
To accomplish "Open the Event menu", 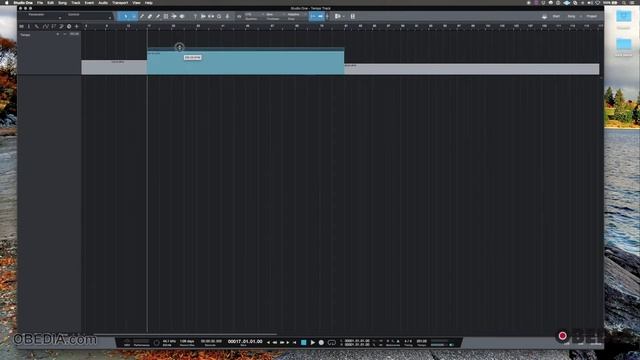I will point(89,2).
